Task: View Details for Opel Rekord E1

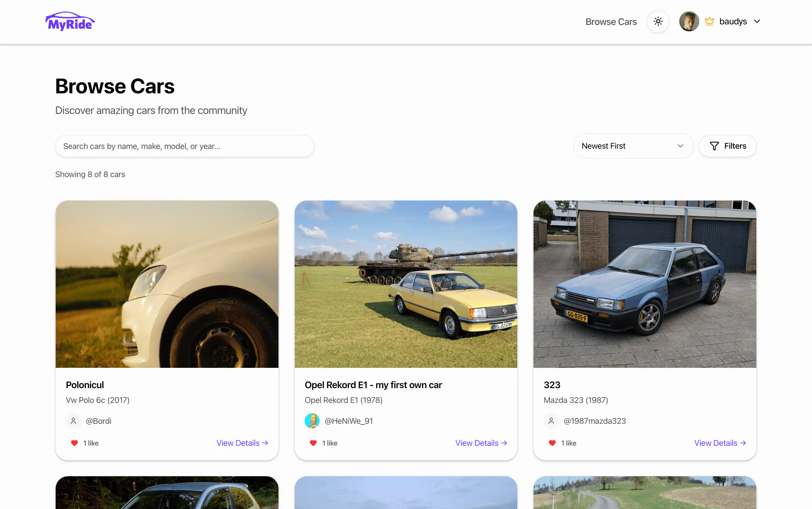Action: coord(481,443)
